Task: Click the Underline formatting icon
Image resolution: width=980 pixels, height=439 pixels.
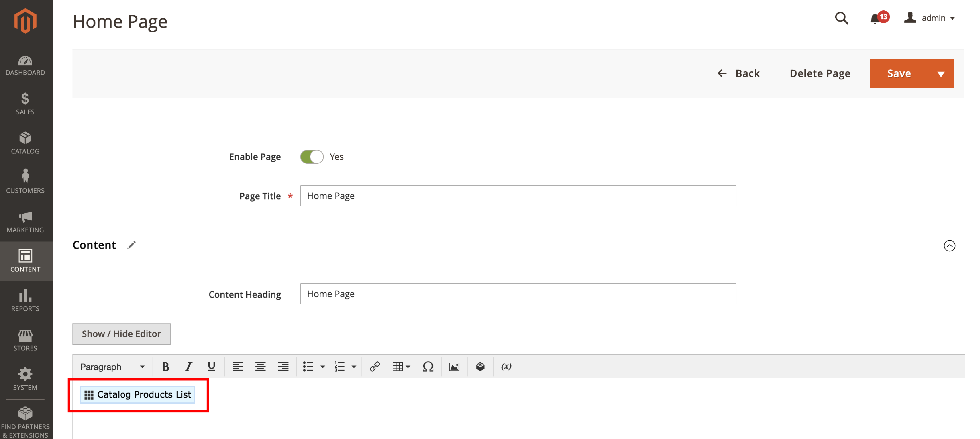Action: pyautogui.click(x=211, y=367)
